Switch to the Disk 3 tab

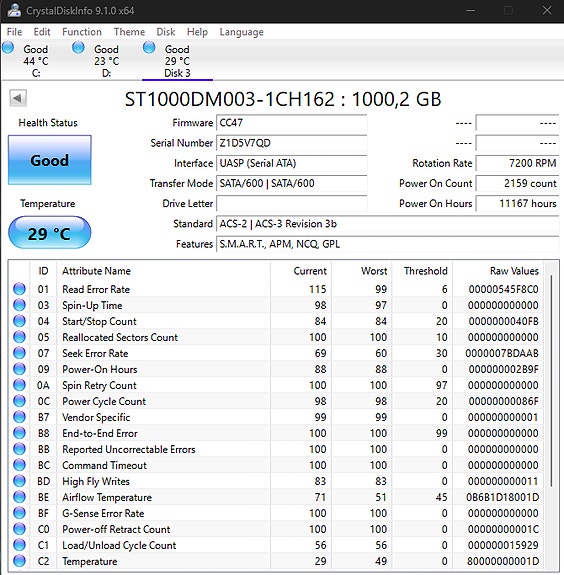177,61
